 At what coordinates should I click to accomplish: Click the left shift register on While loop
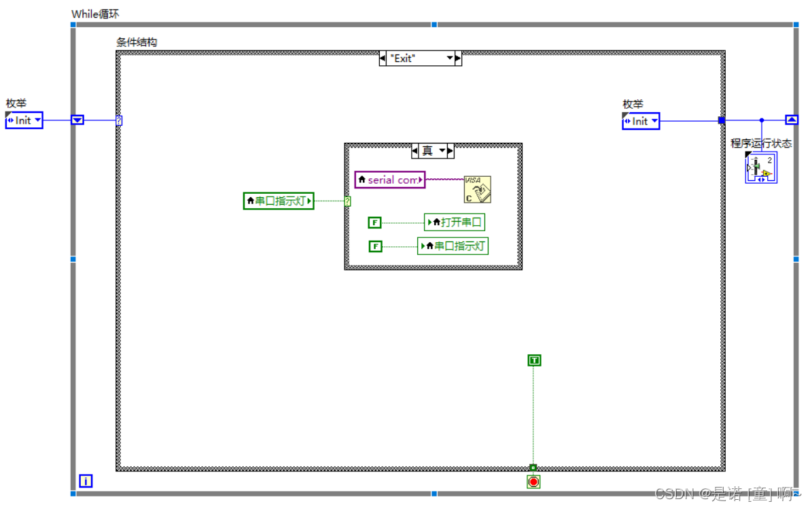77,120
